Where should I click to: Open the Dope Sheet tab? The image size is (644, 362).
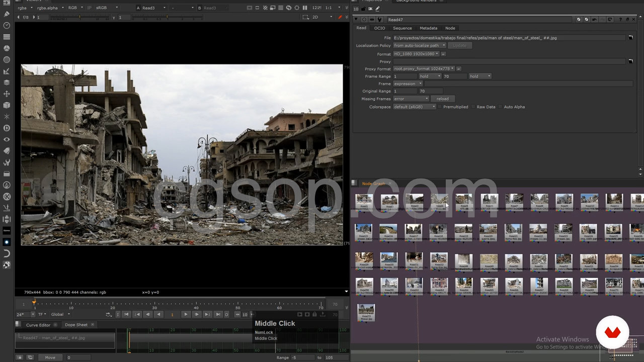click(x=76, y=325)
